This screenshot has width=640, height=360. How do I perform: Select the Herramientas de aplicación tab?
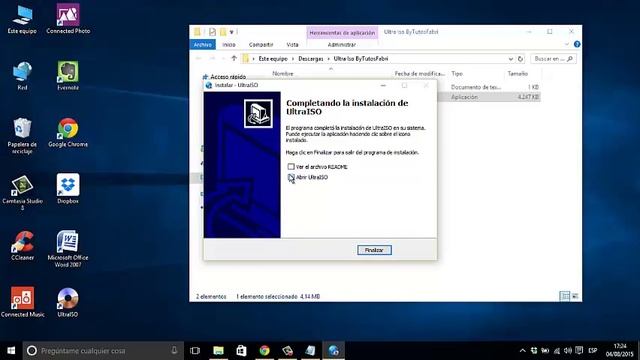pyautogui.click(x=342, y=33)
